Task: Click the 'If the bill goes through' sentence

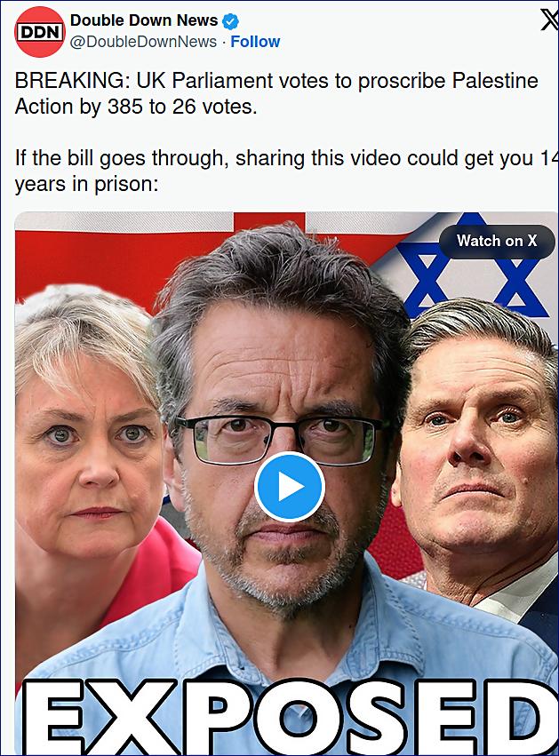Action: (286, 171)
